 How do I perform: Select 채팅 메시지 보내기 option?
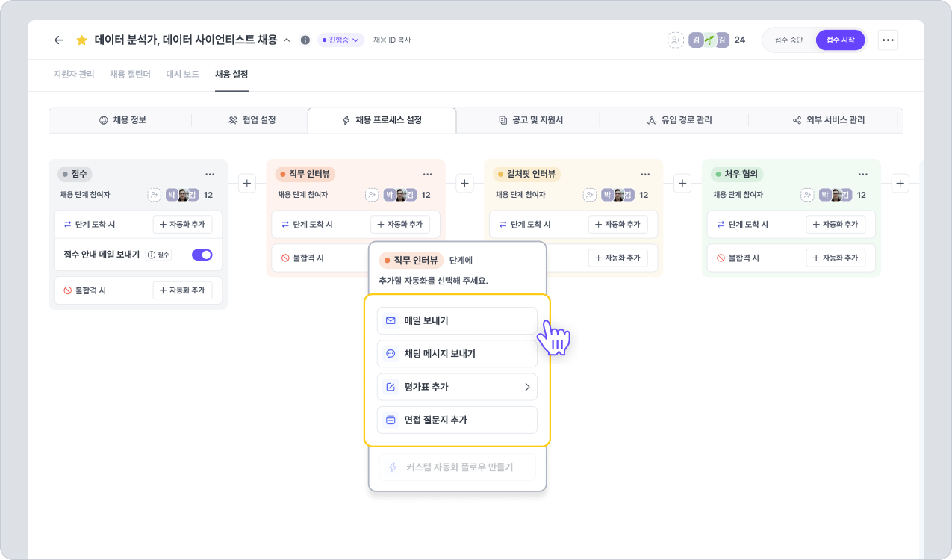tap(457, 354)
